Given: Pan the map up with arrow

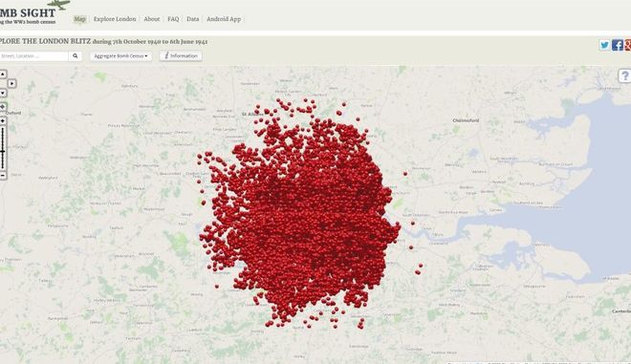Looking at the screenshot, I should pos(3,74).
